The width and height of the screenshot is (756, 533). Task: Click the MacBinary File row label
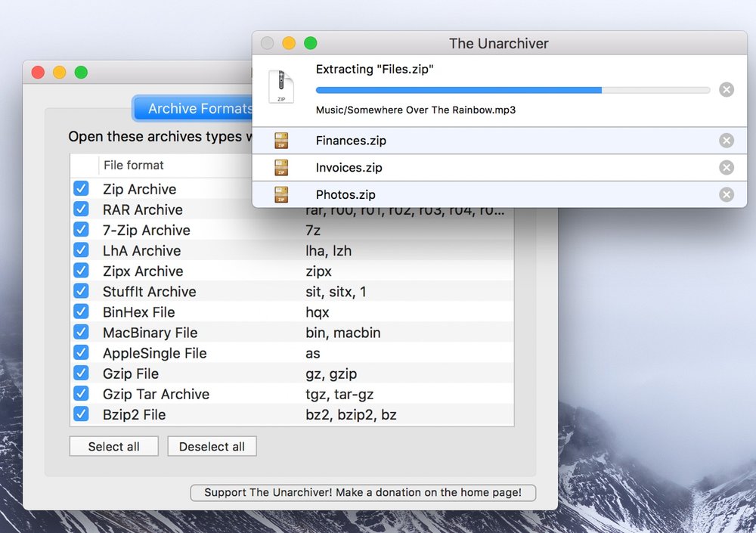(150, 333)
